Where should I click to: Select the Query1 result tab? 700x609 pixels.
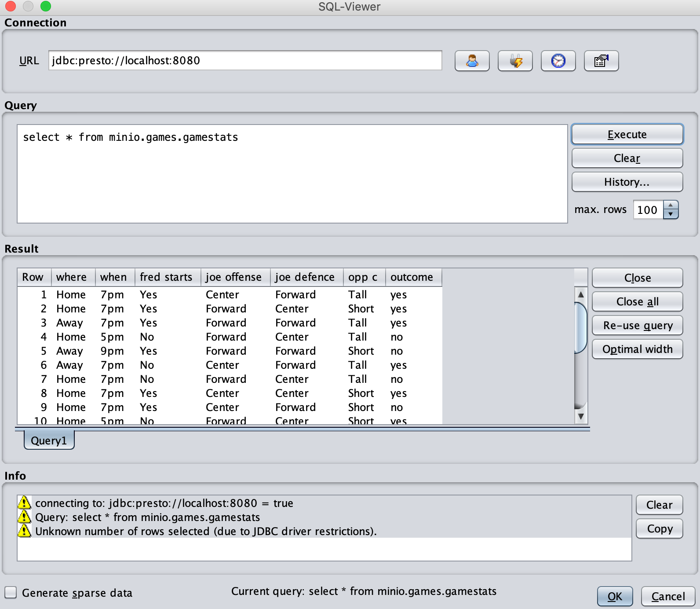pyautogui.click(x=49, y=440)
